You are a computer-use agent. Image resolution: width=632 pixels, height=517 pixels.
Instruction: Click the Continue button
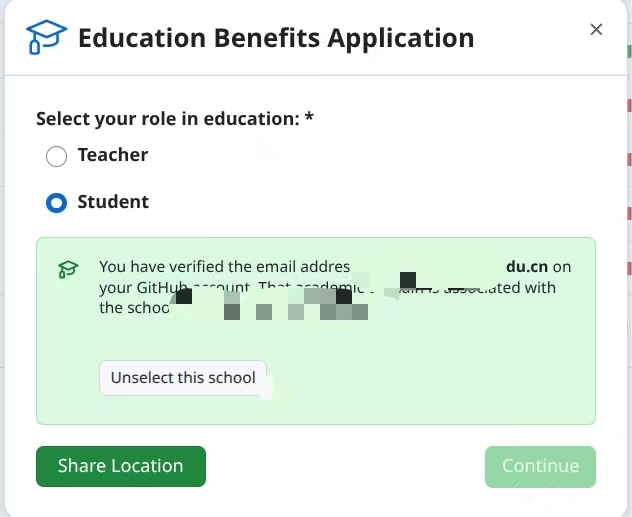coord(540,466)
